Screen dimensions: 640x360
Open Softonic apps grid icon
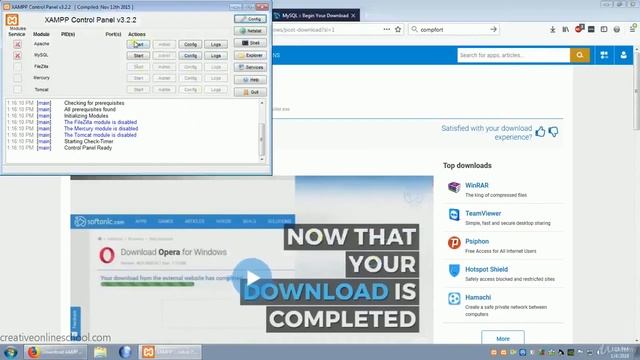tap(604, 55)
